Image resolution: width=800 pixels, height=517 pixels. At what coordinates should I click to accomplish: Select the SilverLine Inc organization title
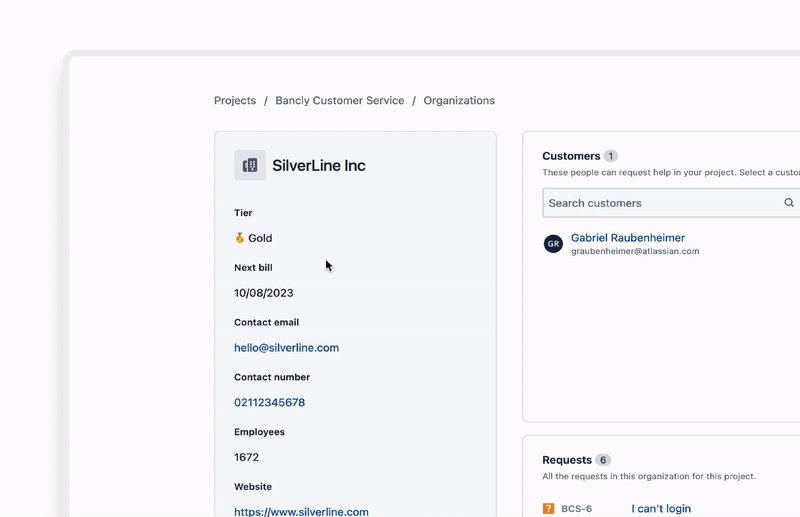(319, 165)
